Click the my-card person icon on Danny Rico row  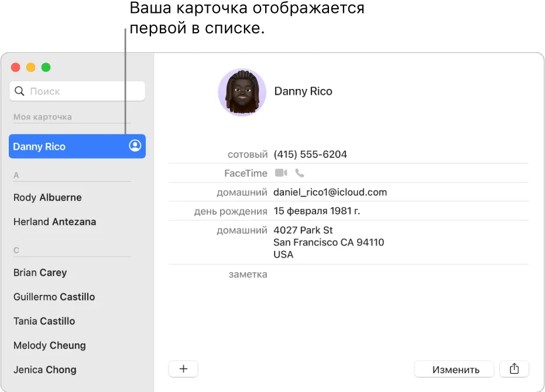[135, 145]
